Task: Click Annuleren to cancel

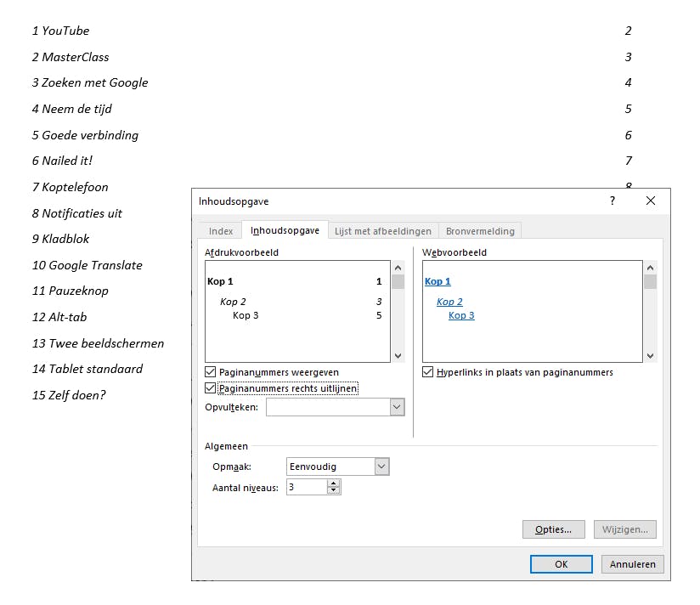Action: 633,564
